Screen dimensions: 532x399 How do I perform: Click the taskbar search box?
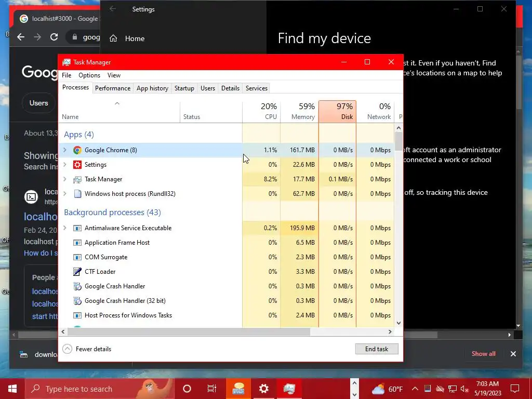100,389
